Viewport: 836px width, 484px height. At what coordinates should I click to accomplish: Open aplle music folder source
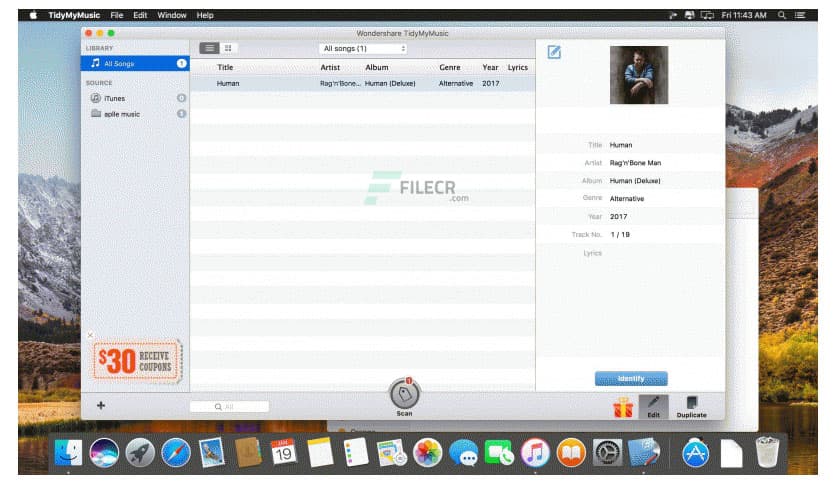(x=135, y=114)
